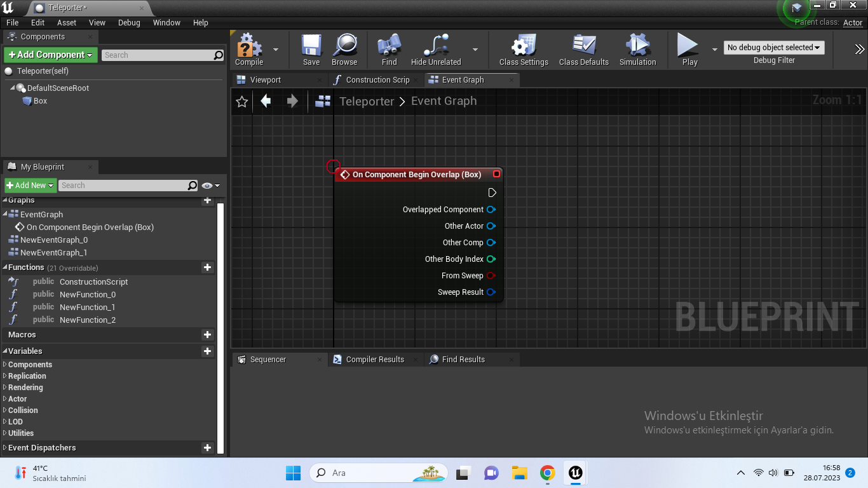Click the My Blueprint search field
The width and height of the screenshot is (868, 488).
[123, 186]
